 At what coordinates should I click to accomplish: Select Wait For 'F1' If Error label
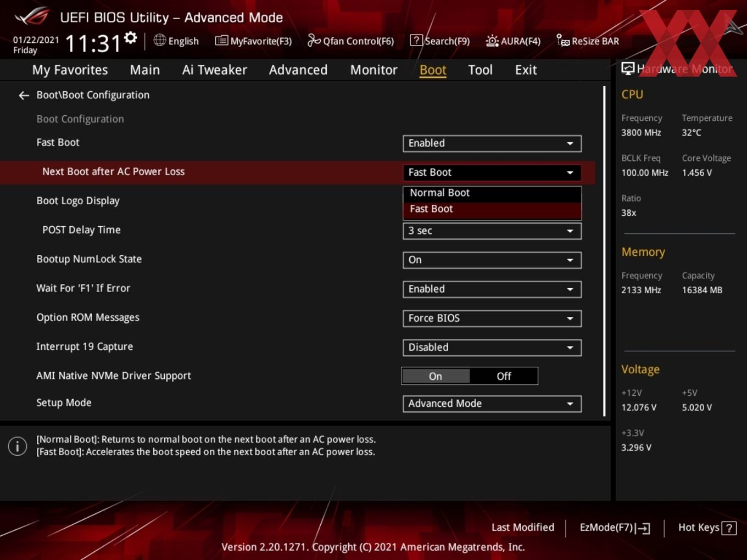coord(83,288)
